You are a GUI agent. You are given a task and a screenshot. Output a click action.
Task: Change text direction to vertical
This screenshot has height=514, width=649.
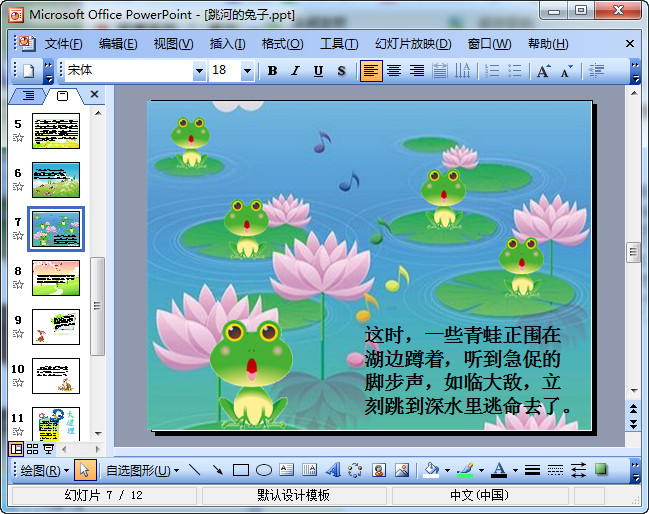pyautogui.click(x=462, y=71)
